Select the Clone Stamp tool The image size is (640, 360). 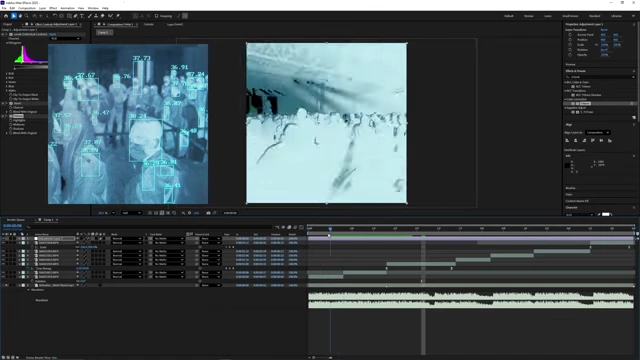pos(96,16)
